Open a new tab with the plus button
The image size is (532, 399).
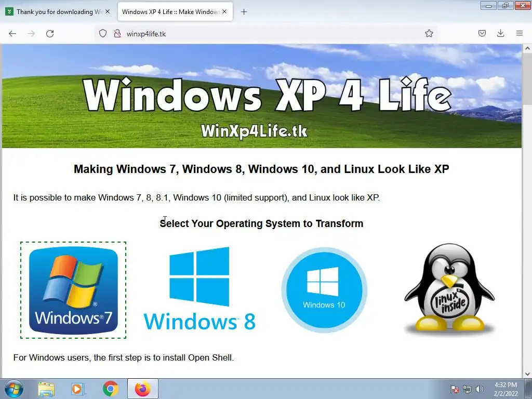coord(244,12)
